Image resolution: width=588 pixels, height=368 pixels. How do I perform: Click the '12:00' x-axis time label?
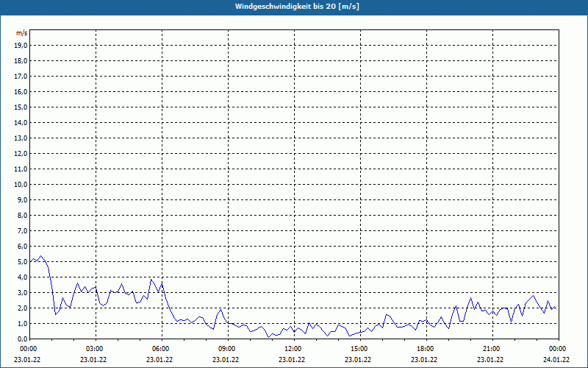[293, 349]
